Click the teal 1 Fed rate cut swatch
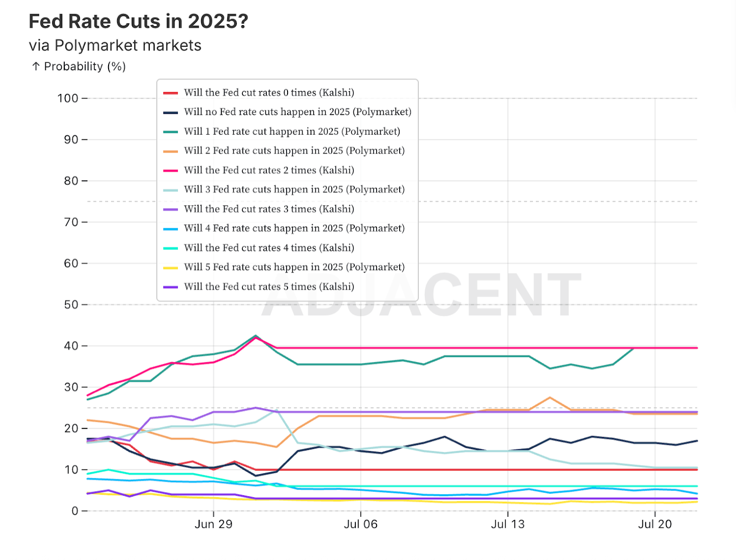Screen dimensions: 736x560 coord(171,132)
